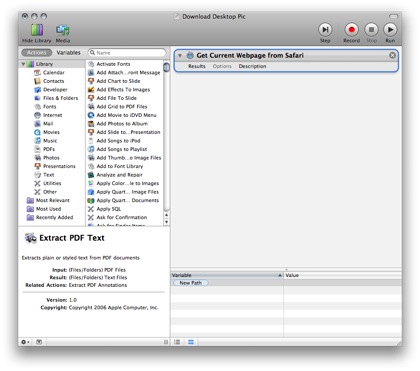The height and width of the screenshot is (371, 420).
Task: Select the Add Effects To Images action
Action: (x=123, y=89)
